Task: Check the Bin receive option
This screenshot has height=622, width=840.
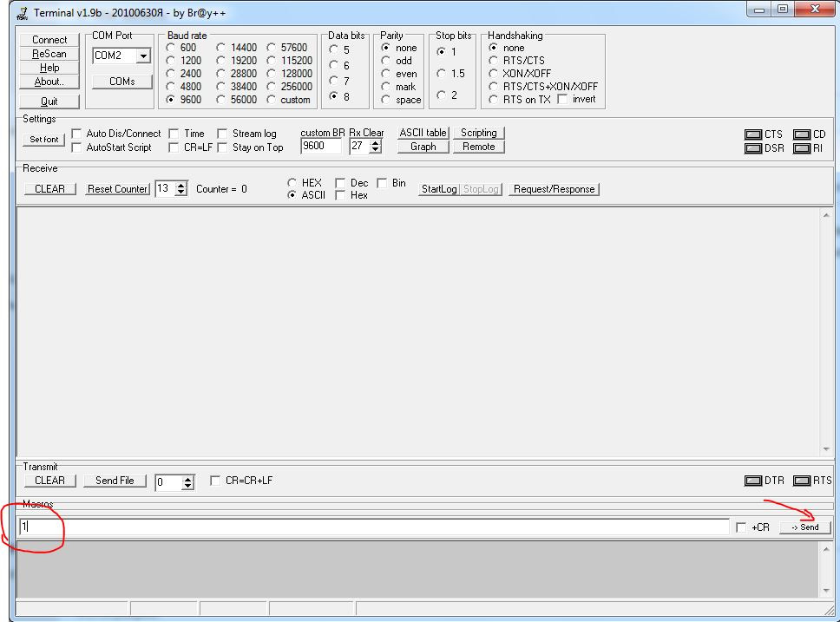Action: 382,183
